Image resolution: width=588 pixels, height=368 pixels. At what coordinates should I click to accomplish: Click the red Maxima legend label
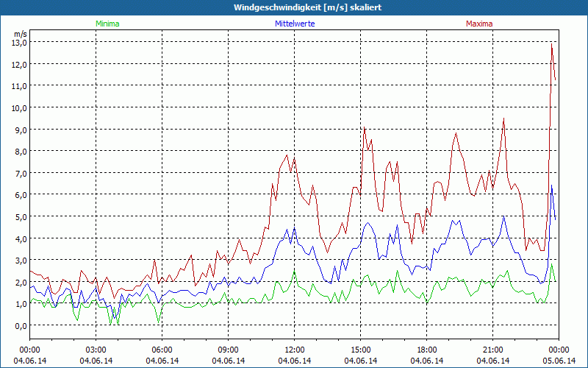[479, 24]
